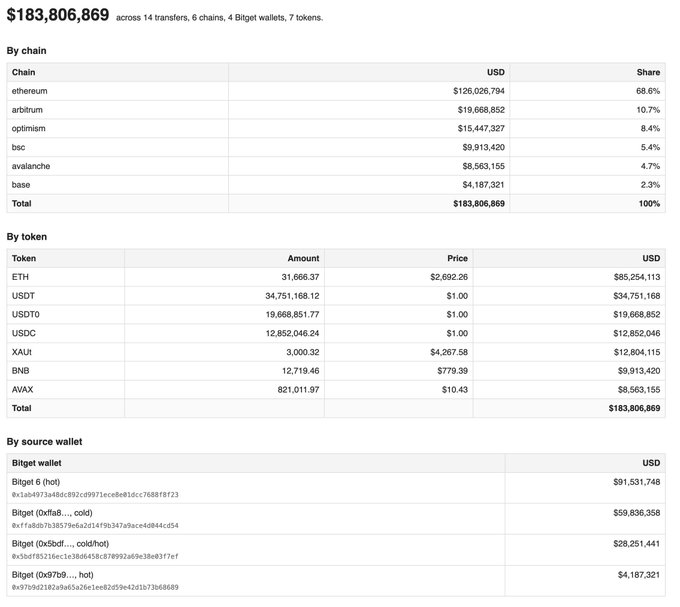Click the 'Token' column header
The width and height of the screenshot is (680, 607).
(24, 258)
